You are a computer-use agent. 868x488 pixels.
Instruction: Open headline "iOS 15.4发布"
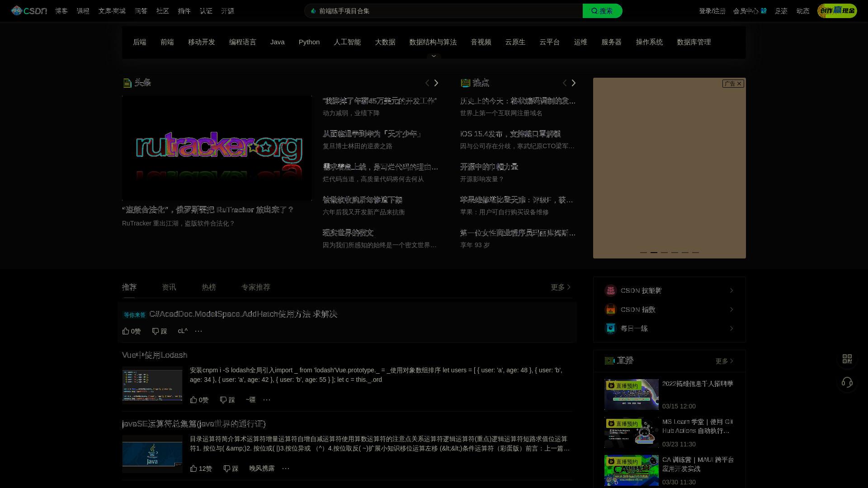coord(510,134)
